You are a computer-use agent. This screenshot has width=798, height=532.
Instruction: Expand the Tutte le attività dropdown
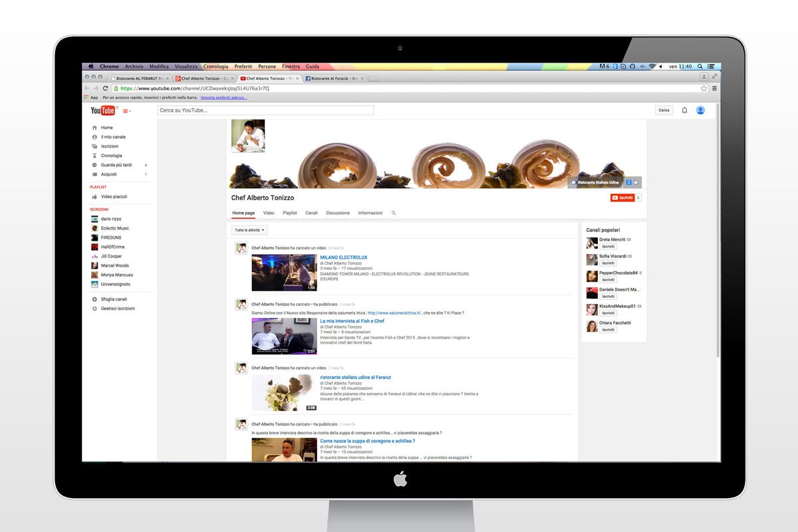249,230
